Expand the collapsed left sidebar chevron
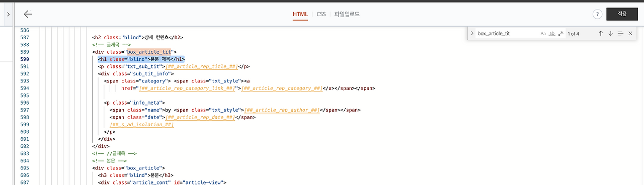The width and height of the screenshot is (644, 185). (8, 15)
